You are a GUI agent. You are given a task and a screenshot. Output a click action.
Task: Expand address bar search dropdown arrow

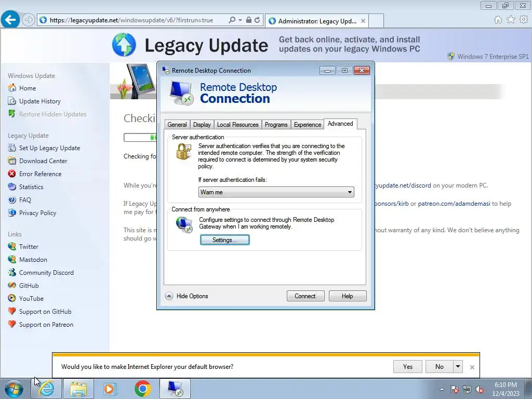[240, 20]
